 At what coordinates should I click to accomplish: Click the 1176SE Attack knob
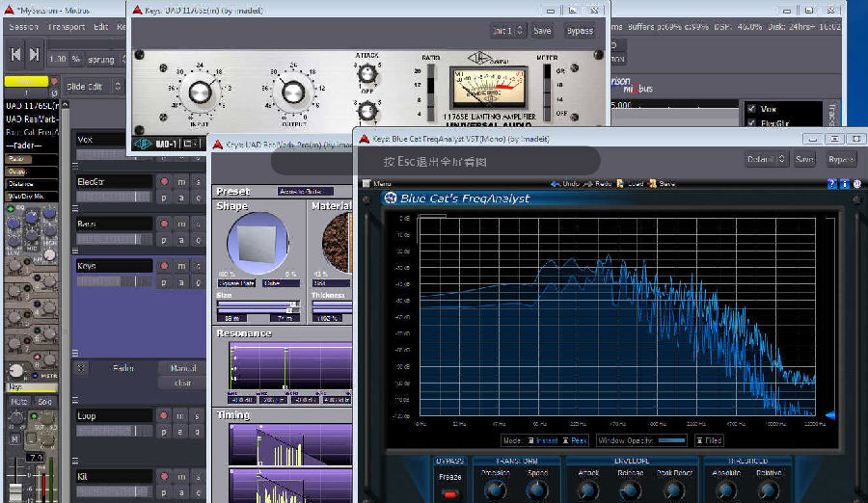[x=366, y=73]
